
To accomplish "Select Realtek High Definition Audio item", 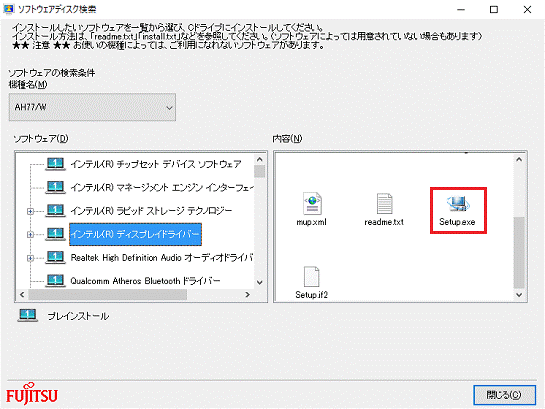I will [x=162, y=257].
